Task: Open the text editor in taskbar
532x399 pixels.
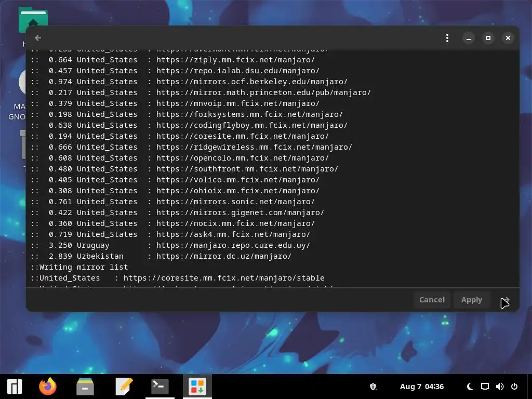Action: pos(124,387)
